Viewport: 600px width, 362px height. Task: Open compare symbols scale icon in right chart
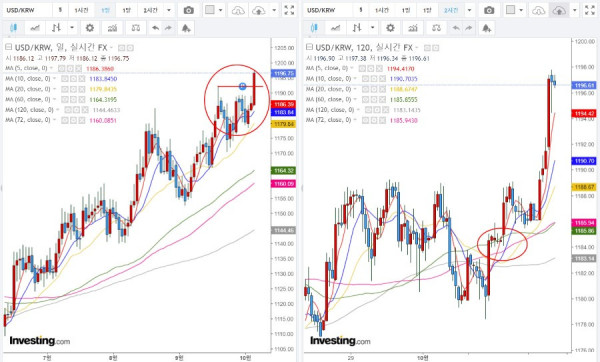[436, 28]
